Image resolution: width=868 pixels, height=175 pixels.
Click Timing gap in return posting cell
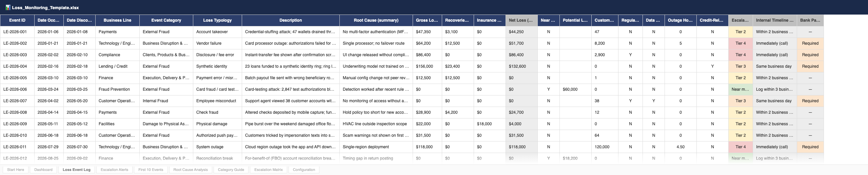(376, 158)
